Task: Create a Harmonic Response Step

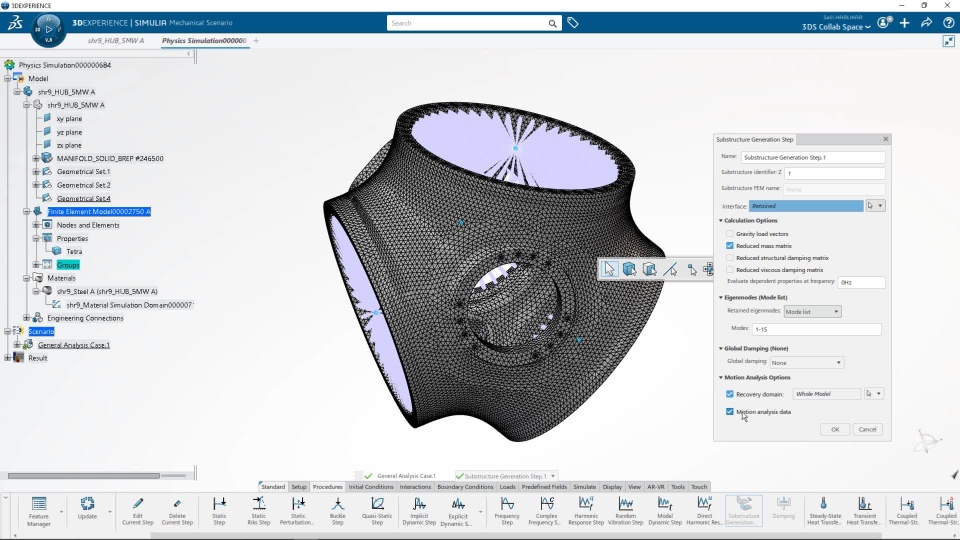Action: tap(586, 511)
